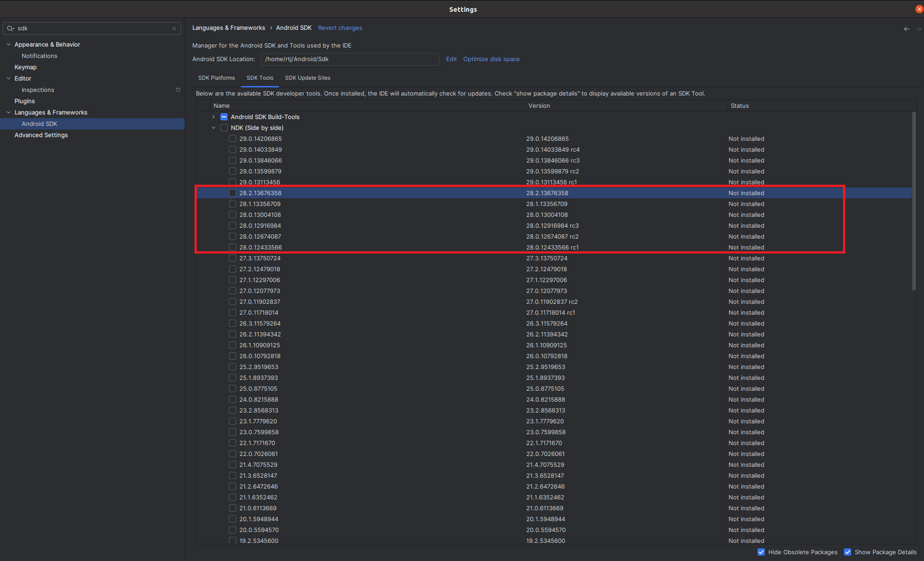Open the SDK Update Sites tab
This screenshot has width=924, height=561.
pos(307,78)
